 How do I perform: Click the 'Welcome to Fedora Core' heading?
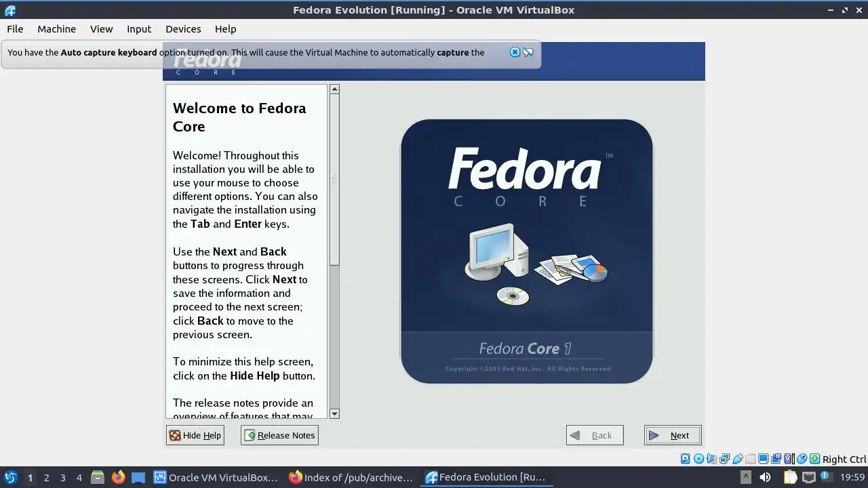click(x=239, y=117)
